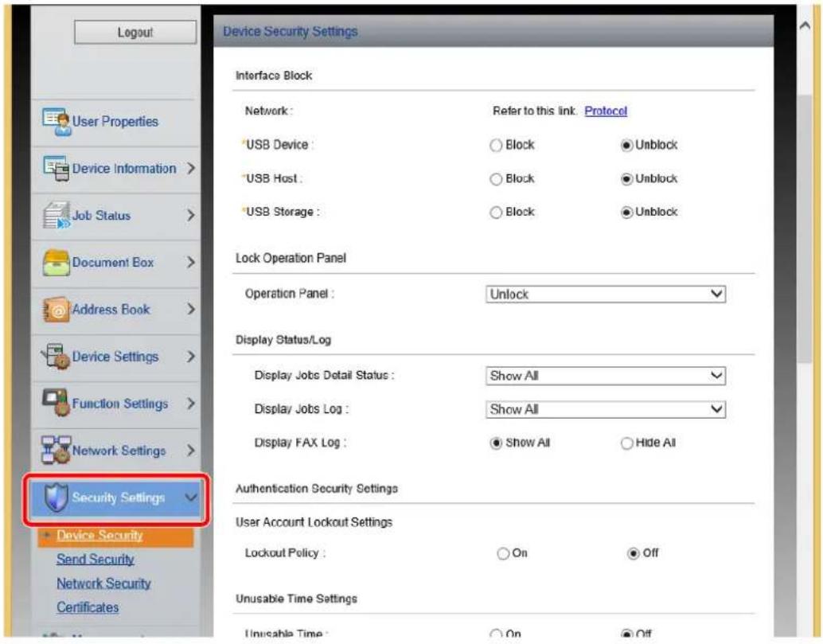Click the Logout button
Image resolution: width=823 pixels, height=644 pixels.
pos(135,33)
